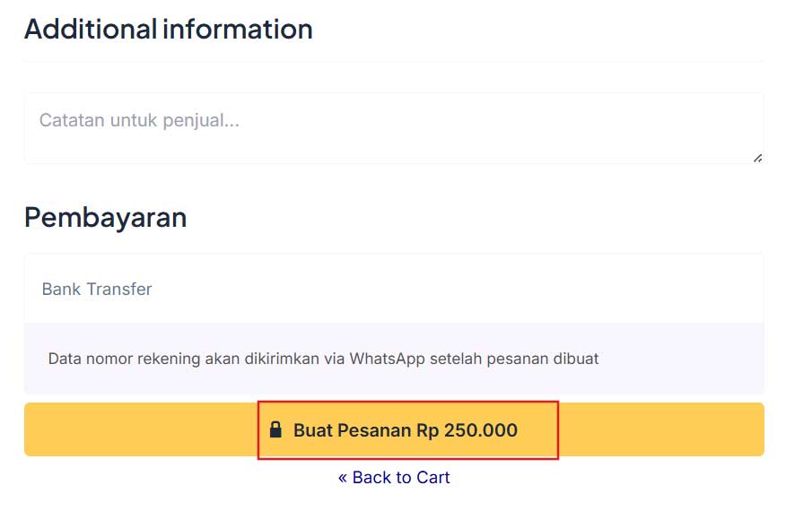Image resolution: width=812 pixels, height=511 pixels.
Task: Select the Bank Transfer payment method
Action: (x=97, y=289)
